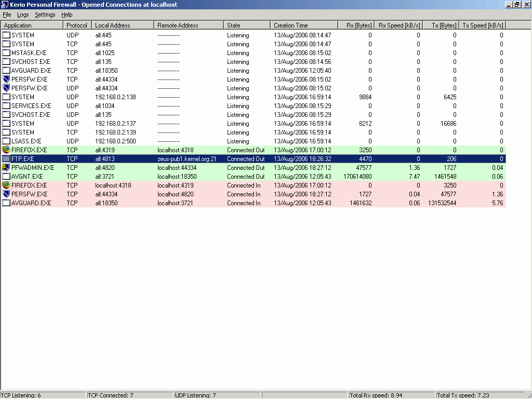This screenshot has height=399, width=532.
Task: Click the MSTASK.EXE window icon
Action: pos(6,52)
